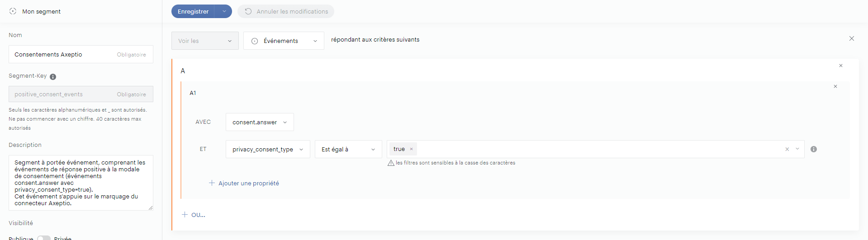This screenshot has height=240, width=868.
Task: Open the Enregistrer split-button arrow
Action: pyautogui.click(x=224, y=11)
